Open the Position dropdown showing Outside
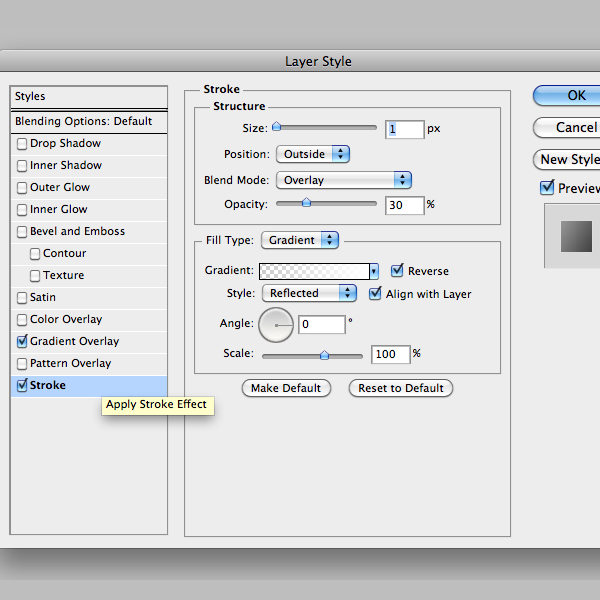Screen dimensions: 600x600 [x=313, y=154]
